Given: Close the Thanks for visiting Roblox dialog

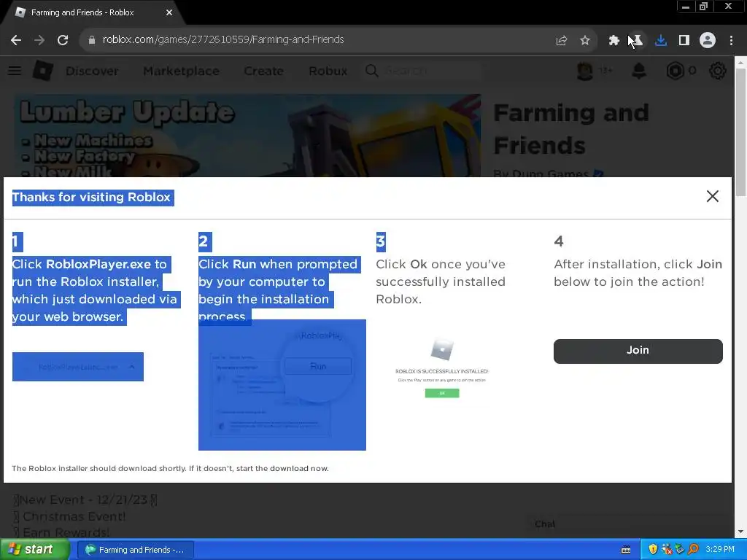Looking at the screenshot, I should tap(712, 196).
